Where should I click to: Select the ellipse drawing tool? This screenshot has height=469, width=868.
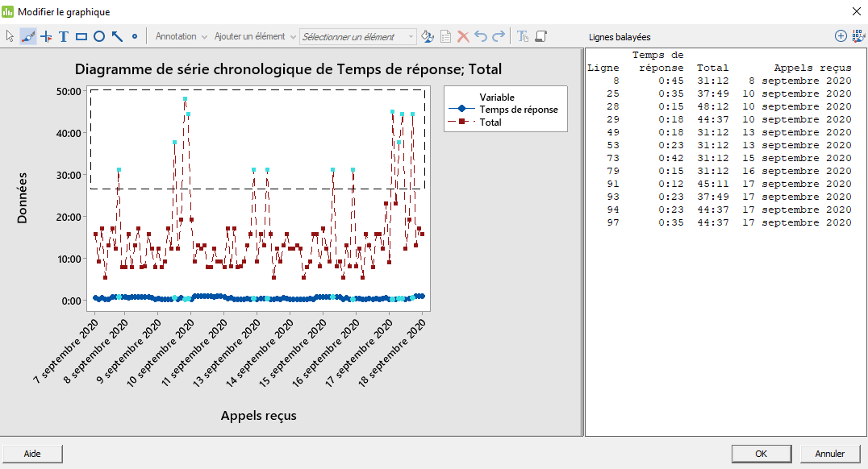coord(99,36)
